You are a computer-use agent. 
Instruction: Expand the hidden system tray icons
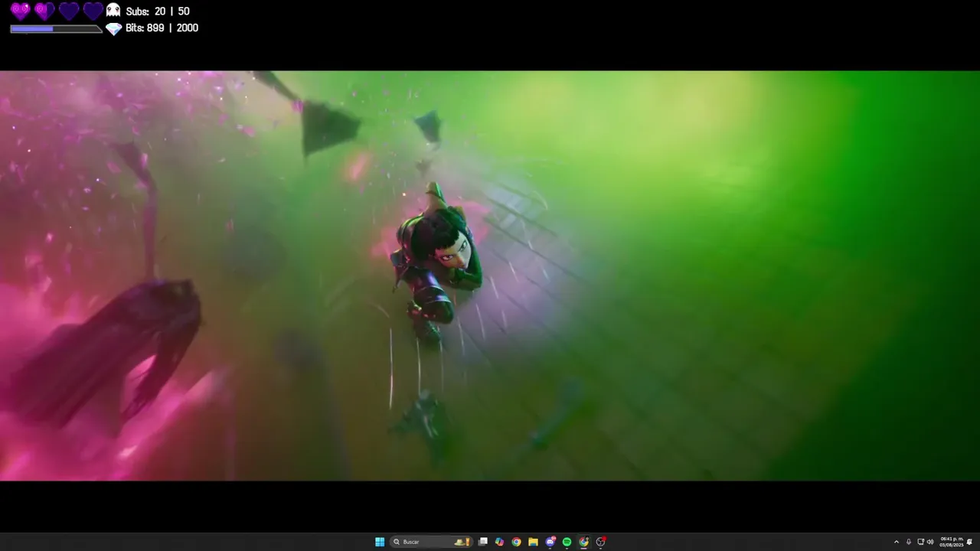(897, 542)
